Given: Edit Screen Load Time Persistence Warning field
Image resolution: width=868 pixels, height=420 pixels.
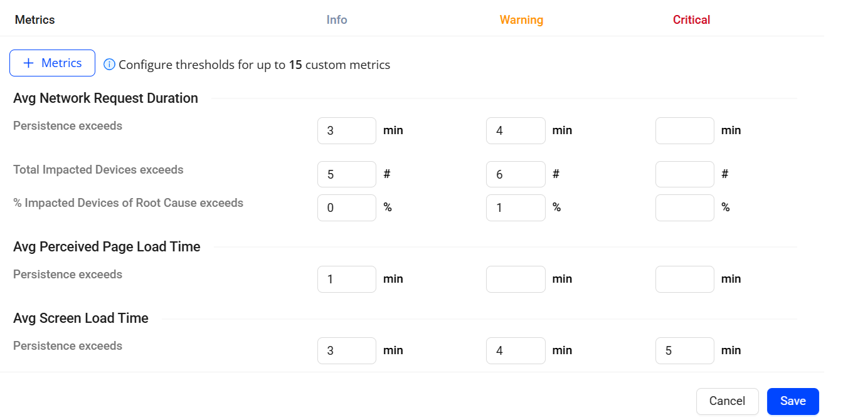Looking at the screenshot, I should pos(516,350).
